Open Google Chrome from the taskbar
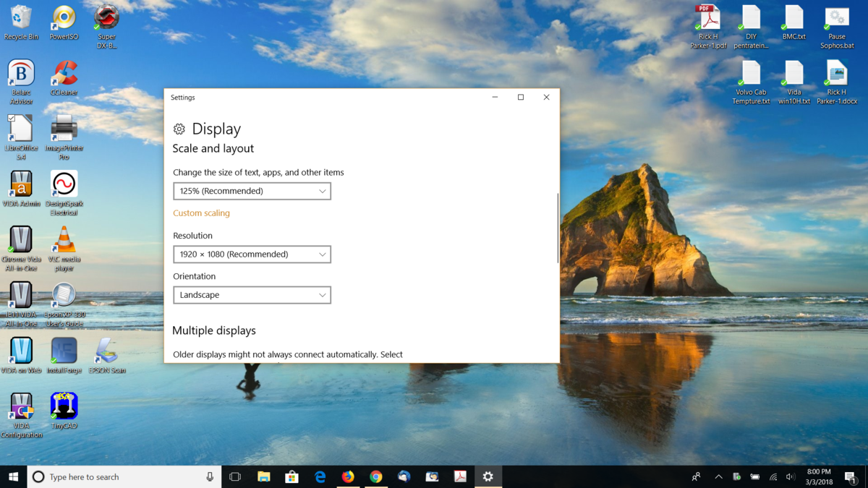868x488 pixels. click(x=376, y=477)
